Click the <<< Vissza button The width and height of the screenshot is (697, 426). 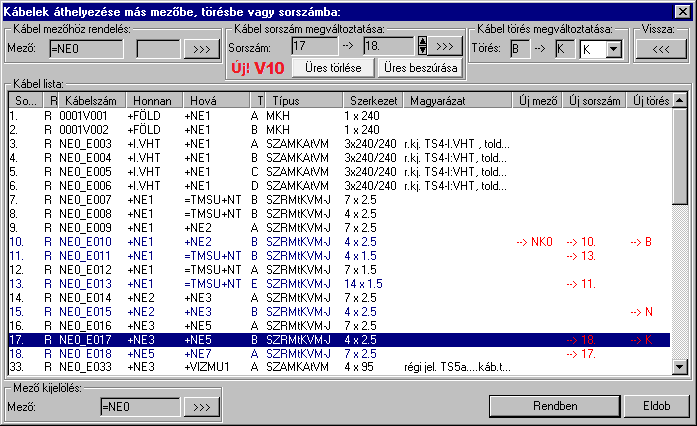pyautogui.click(x=660, y=47)
